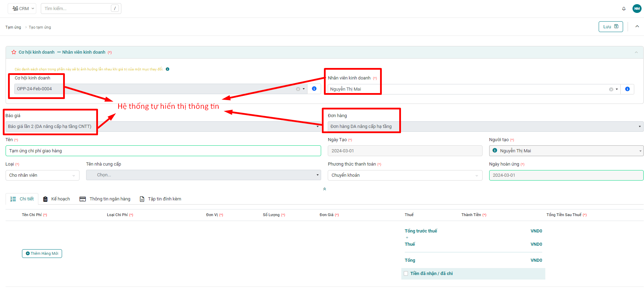Clear the Nhân viên kinh doanh value
Viewport: 644px width, 290px height.
click(x=611, y=90)
